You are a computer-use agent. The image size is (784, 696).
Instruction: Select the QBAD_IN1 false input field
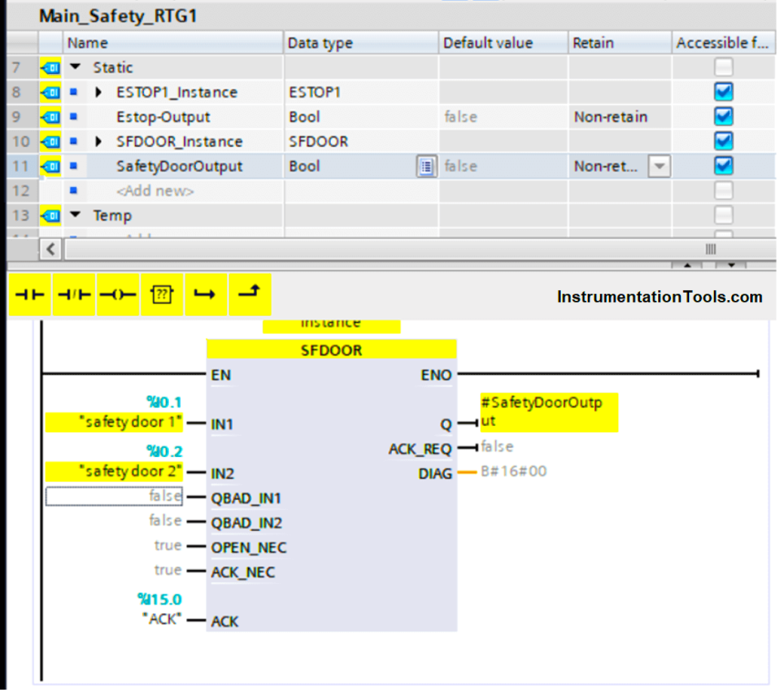coord(114,496)
